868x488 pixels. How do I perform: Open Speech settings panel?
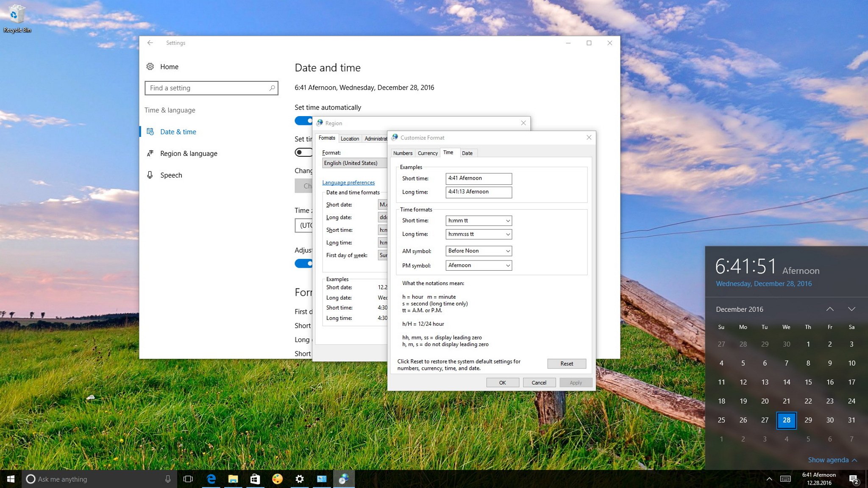(x=171, y=175)
